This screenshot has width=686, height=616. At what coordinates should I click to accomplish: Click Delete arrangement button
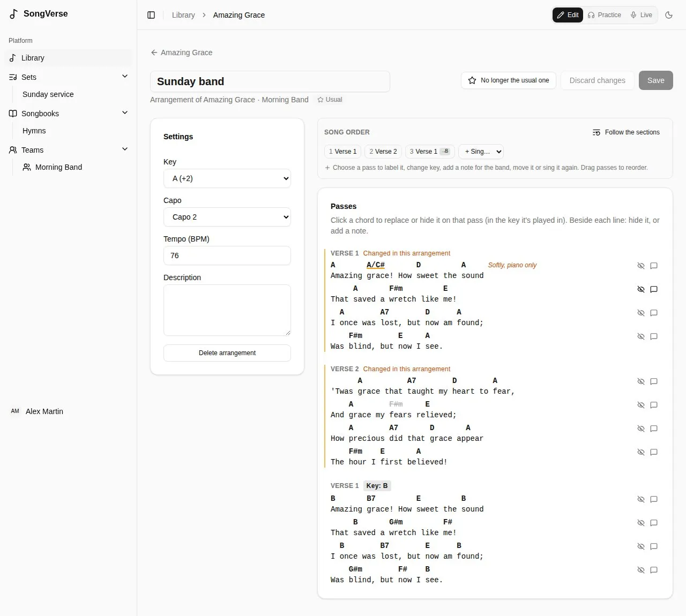coord(227,353)
